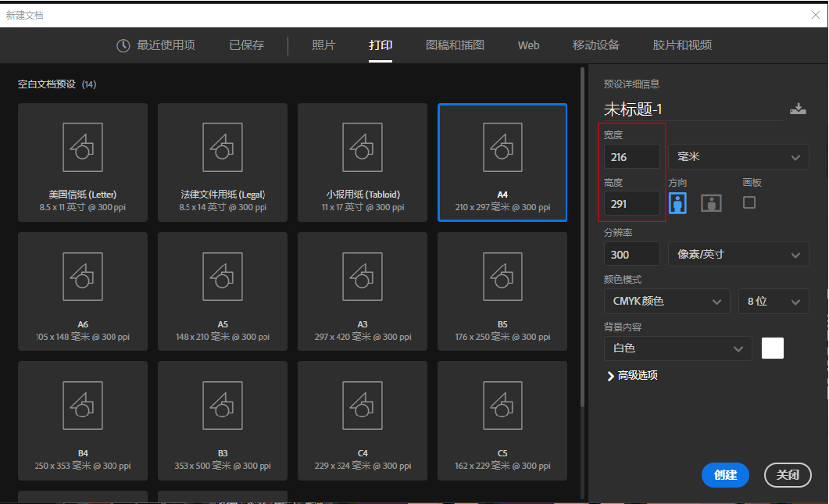Viewport: 829px width, 504px height.
Task: Select the A6 preset document icon
Action: tap(83, 277)
